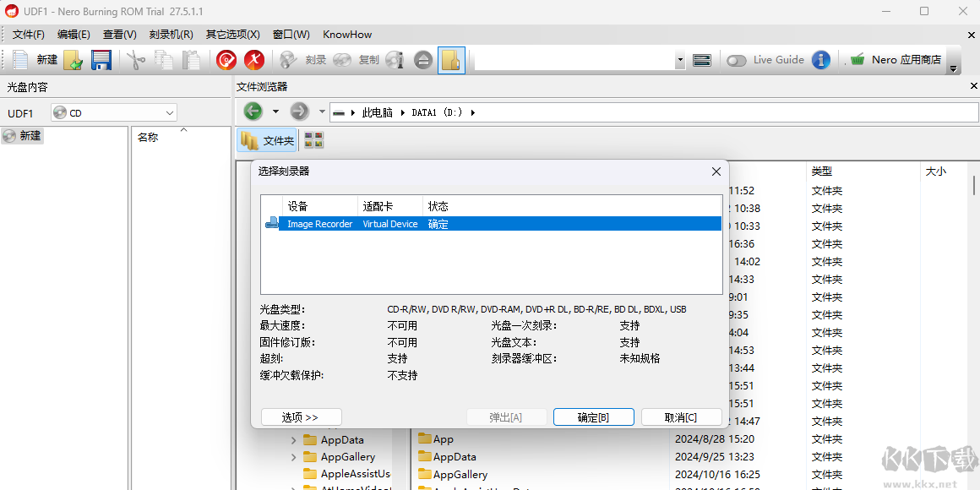This screenshot has width=980, height=490.
Task: Click the 设备 column header
Action: pyautogui.click(x=320, y=206)
